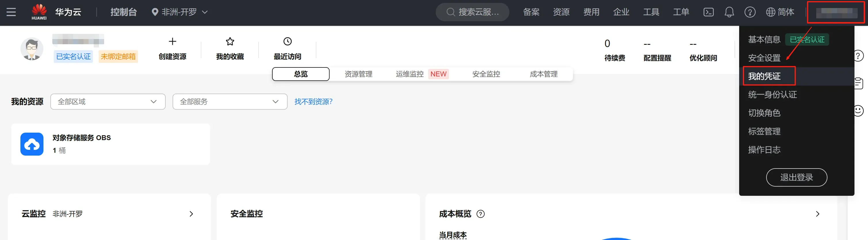Open the 费用 top menu
The width and height of the screenshot is (868, 240).
[x=591, y=12]
